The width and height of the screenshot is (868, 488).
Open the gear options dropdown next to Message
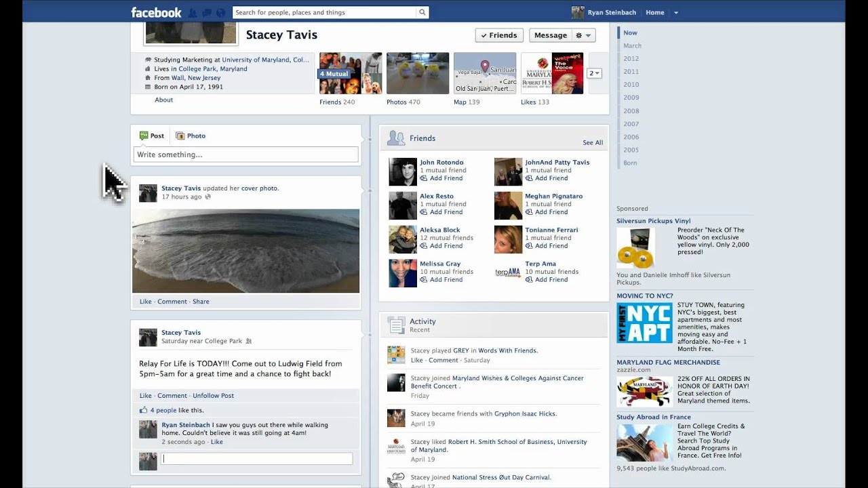coord(583,35)
